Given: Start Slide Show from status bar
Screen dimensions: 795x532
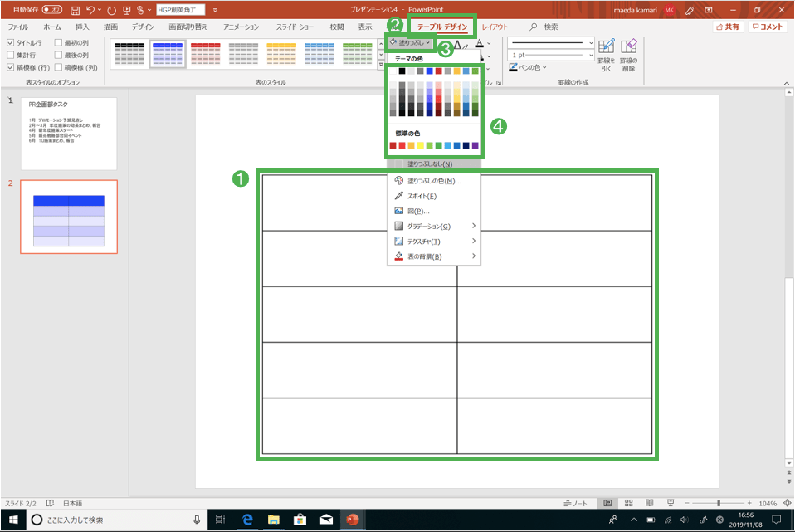Looking at the screenshot, I should point(671,503).
